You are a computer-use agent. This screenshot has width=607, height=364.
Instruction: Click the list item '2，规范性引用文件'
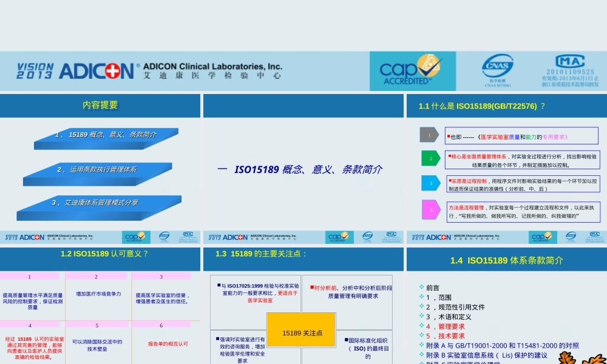pos(455,307)
